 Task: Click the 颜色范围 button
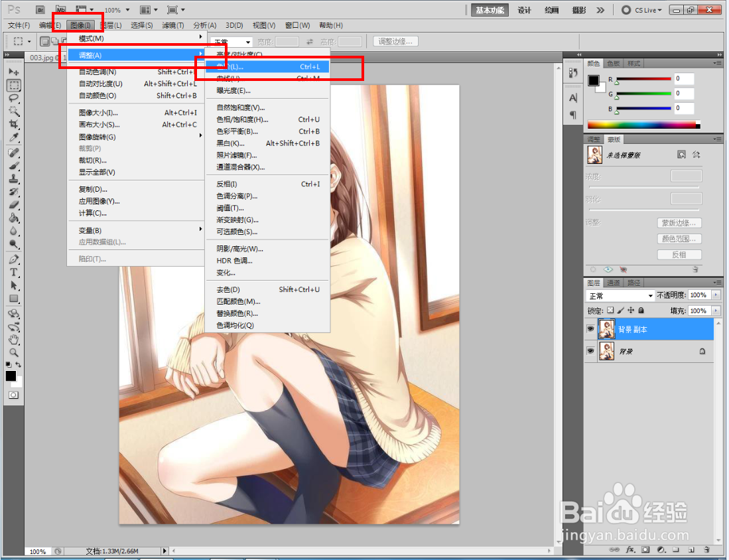679,239
